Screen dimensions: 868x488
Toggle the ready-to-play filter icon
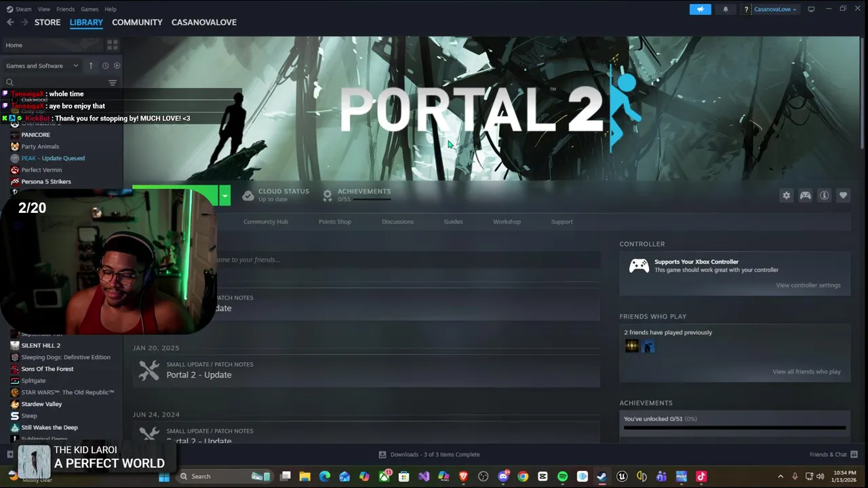[x=117, y=66]
